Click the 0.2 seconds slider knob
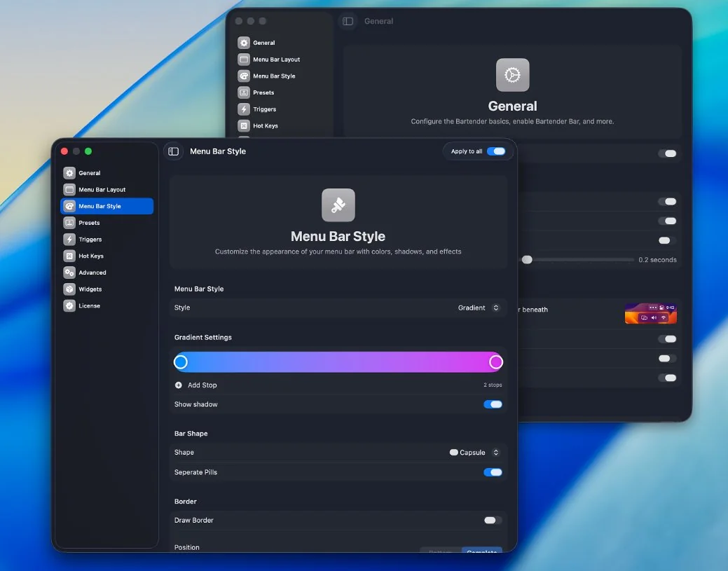Viewport: 728px width, 571px height. [x=527, y=260]
